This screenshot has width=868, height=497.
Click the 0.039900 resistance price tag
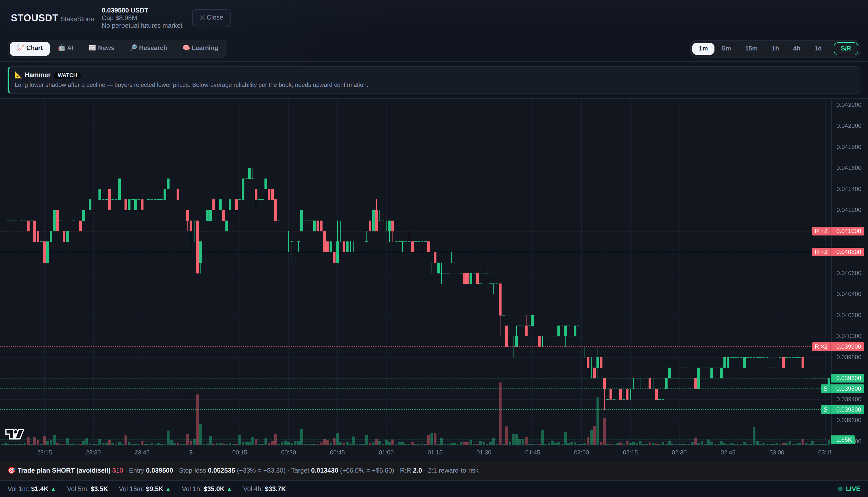848,347
